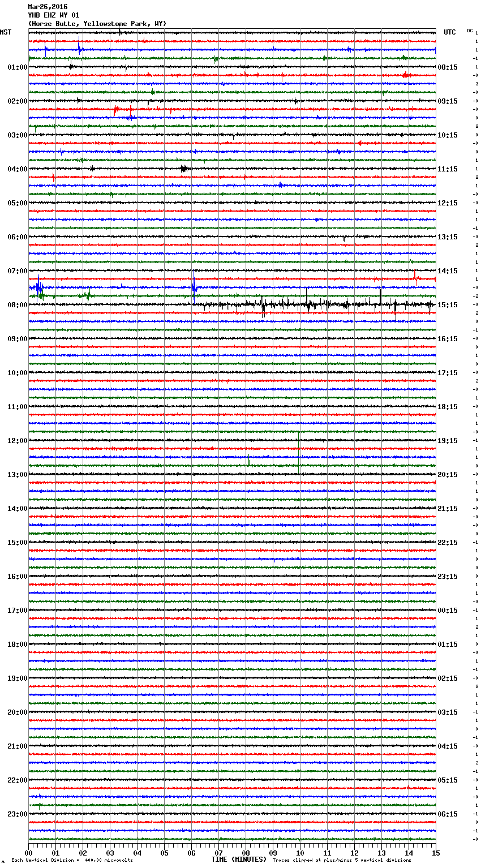Click the 13:15 UTC row label
This screenshot has width=481, height=868.
448,237
